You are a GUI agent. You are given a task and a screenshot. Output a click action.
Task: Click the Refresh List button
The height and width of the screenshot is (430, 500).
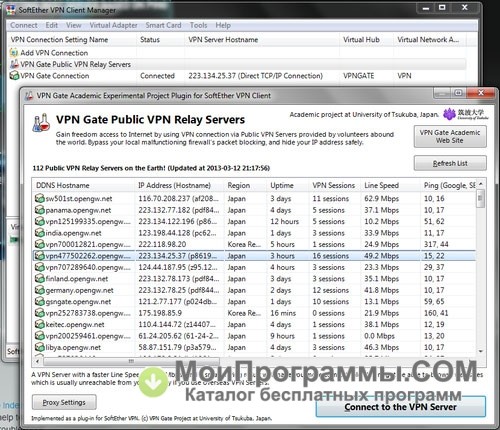coord(450,163)
